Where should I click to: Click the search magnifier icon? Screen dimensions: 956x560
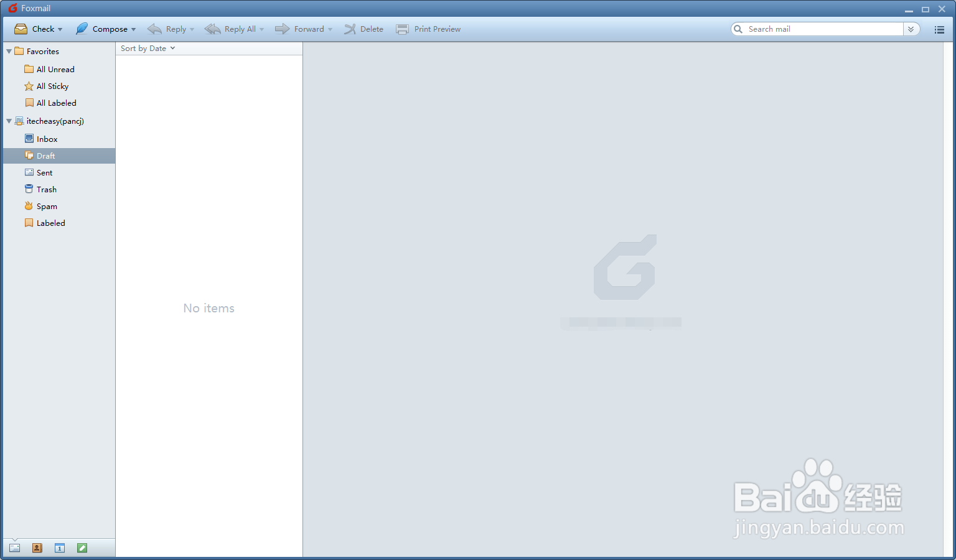click(738, 29)
